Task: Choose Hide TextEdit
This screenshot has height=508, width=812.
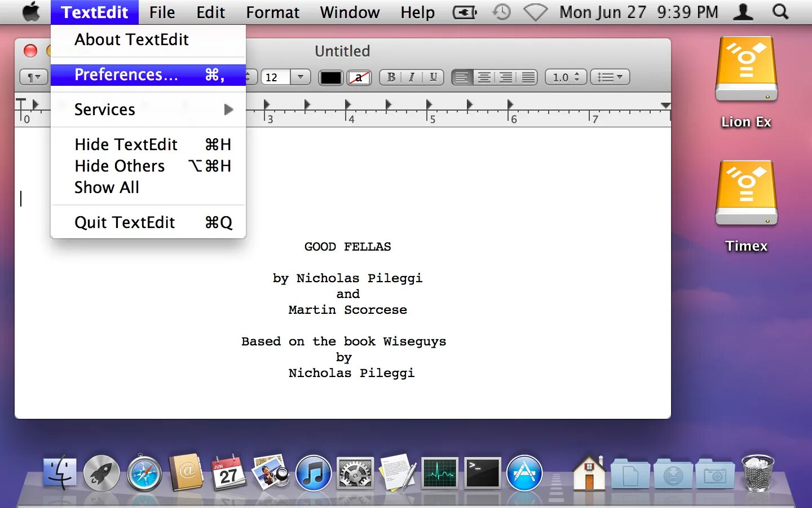Action: [148, 144]
